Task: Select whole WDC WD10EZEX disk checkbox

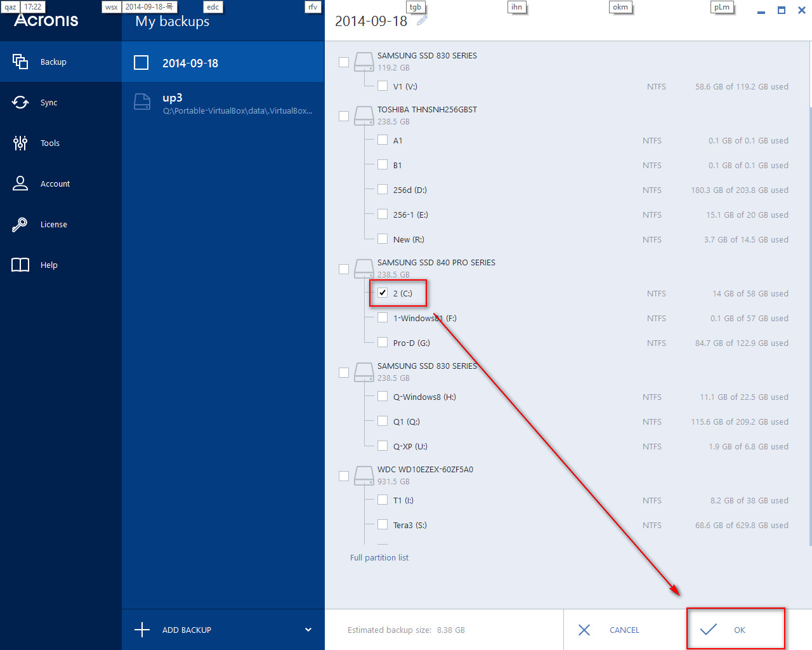Action: 344,476
